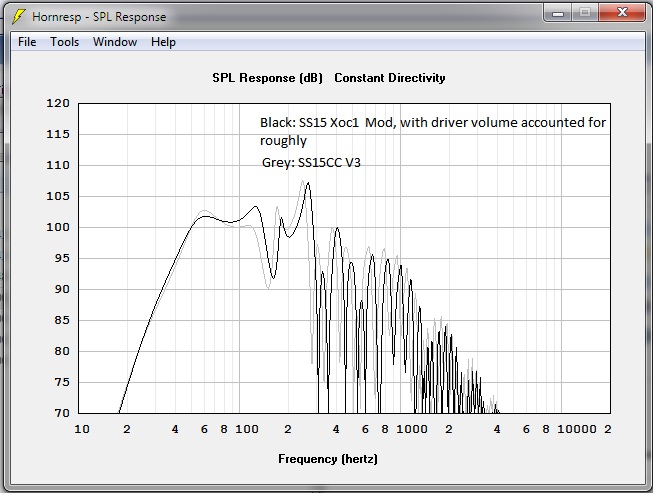Click the 'Frequency (hertz)' axis label

click(x=328, y=459)
